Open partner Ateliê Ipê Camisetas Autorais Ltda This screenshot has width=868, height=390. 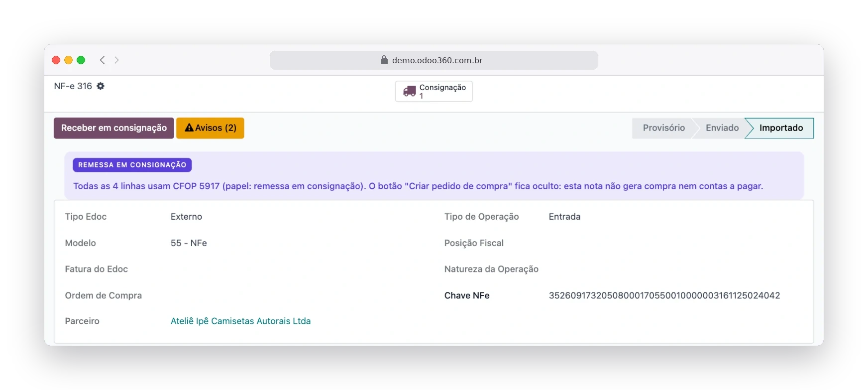click(x=240, y=321)
